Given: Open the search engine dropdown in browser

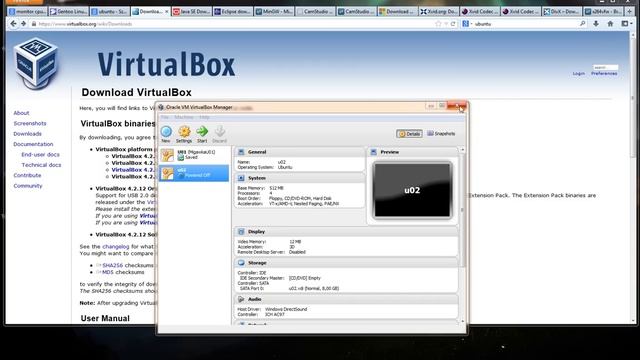Looking at the screenshot, I should click(467, 24).
